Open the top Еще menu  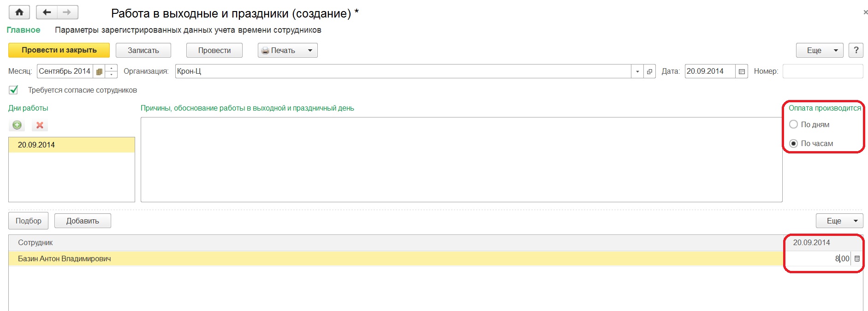820,50
